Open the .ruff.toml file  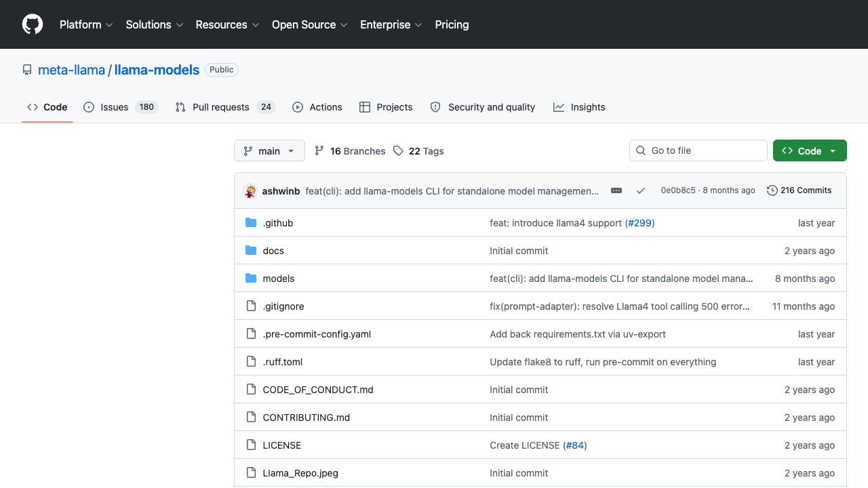tap(283, 362)
